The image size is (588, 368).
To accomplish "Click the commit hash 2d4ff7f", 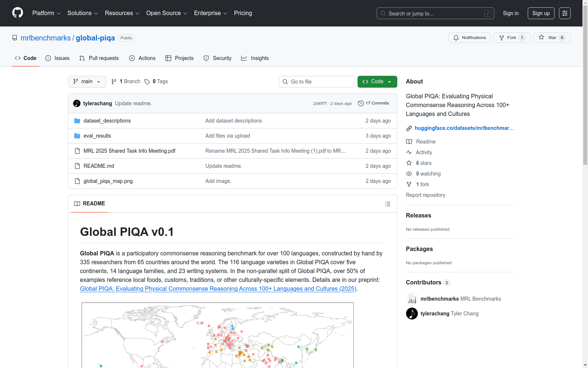I will (320, 103).
